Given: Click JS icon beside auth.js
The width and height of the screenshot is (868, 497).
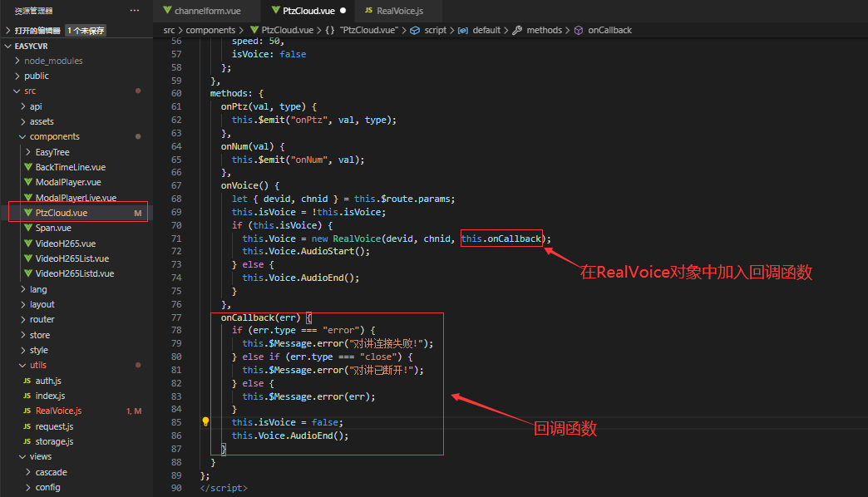Looking at the screenshot, I should pyautogui.click(x=27, y=381).
